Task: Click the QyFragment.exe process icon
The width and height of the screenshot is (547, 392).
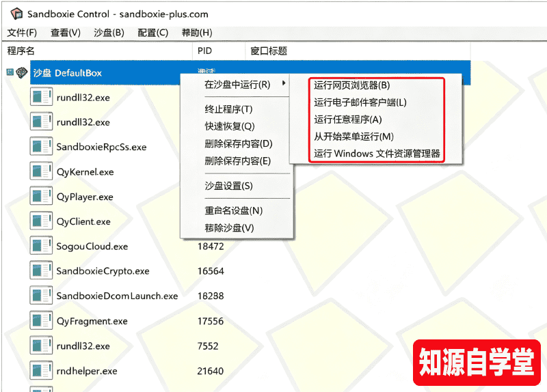Action: tap(41, 320)
